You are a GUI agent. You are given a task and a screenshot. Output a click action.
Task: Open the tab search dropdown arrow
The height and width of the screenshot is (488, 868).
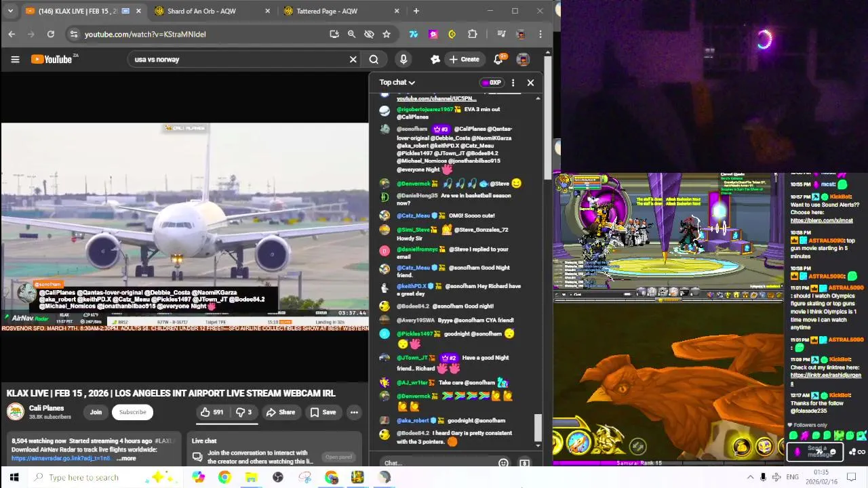[10, 11]
